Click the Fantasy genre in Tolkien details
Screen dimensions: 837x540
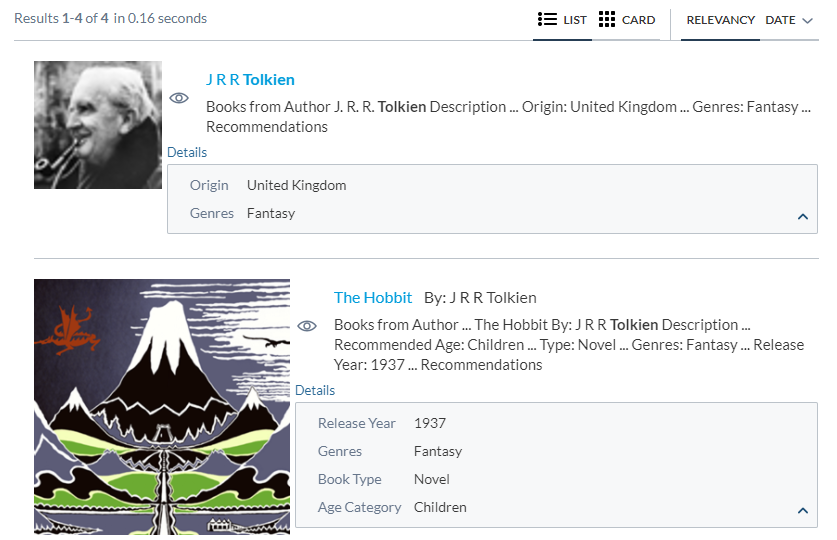[x=271, y=214]
